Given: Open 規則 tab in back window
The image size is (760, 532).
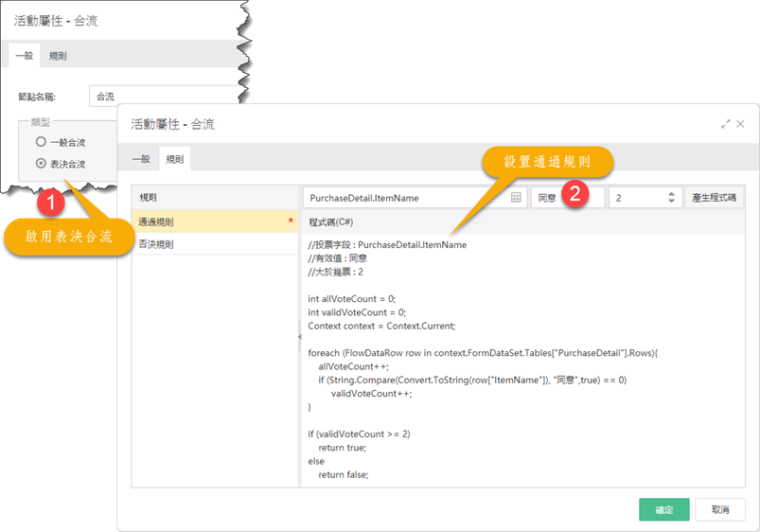Looking at the screenshot, I should click(x=58, y=56).
